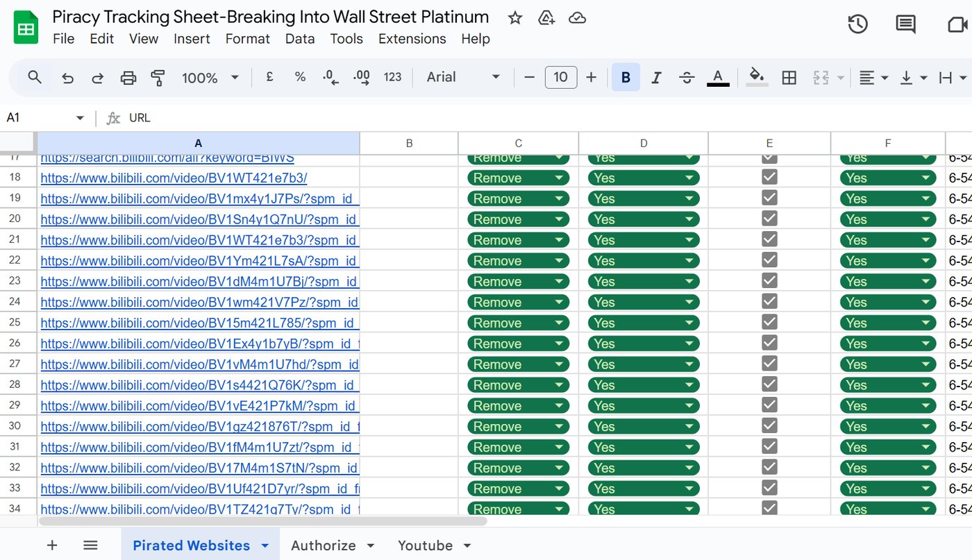Open the all sheets list button
The width and height of the screenshot is (972, 560).
point(90,545)
